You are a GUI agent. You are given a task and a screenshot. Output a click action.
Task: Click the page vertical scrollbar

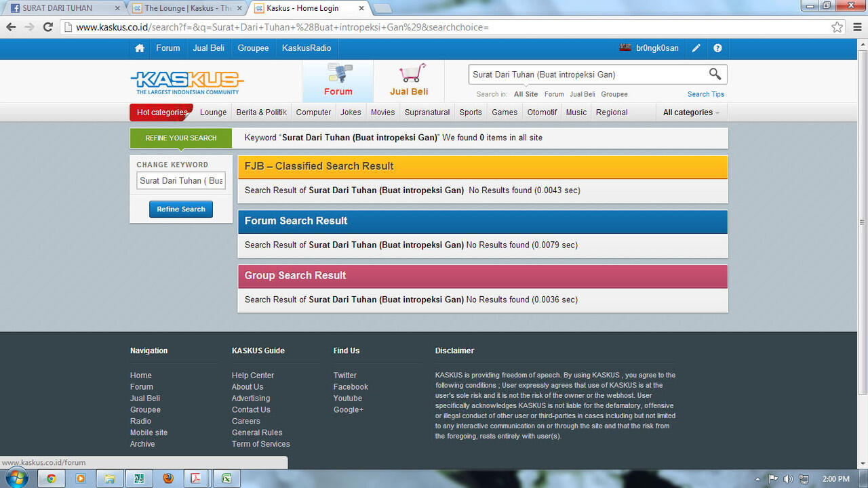coord(862,222)
